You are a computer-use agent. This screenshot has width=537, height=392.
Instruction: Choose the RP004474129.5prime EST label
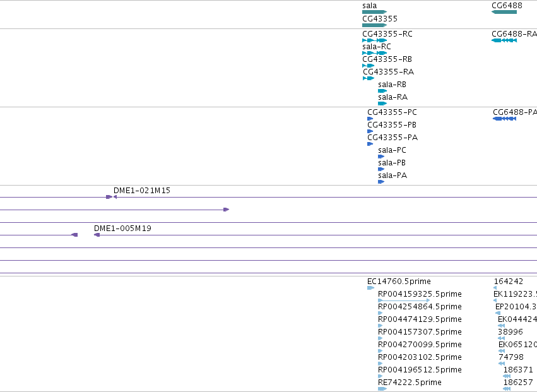pos(420,319)
